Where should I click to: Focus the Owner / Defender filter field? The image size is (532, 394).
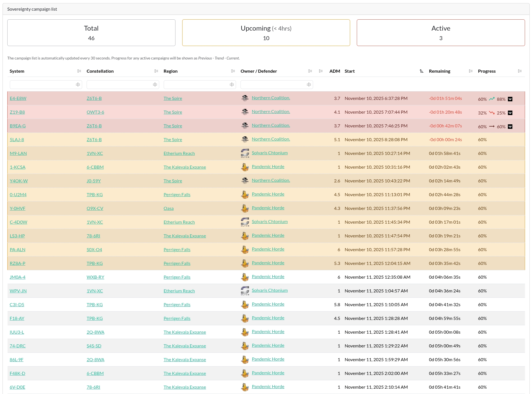(273, 84)
